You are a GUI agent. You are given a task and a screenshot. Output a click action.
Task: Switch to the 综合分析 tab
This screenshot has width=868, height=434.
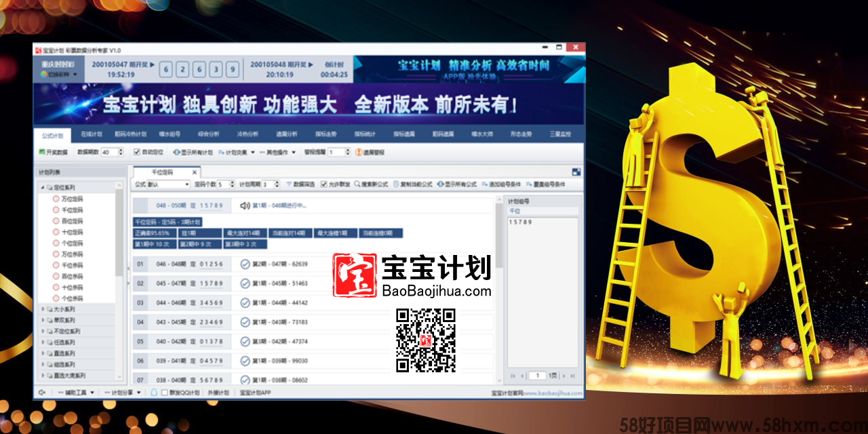pyautogui.click(x=208, y=134)
